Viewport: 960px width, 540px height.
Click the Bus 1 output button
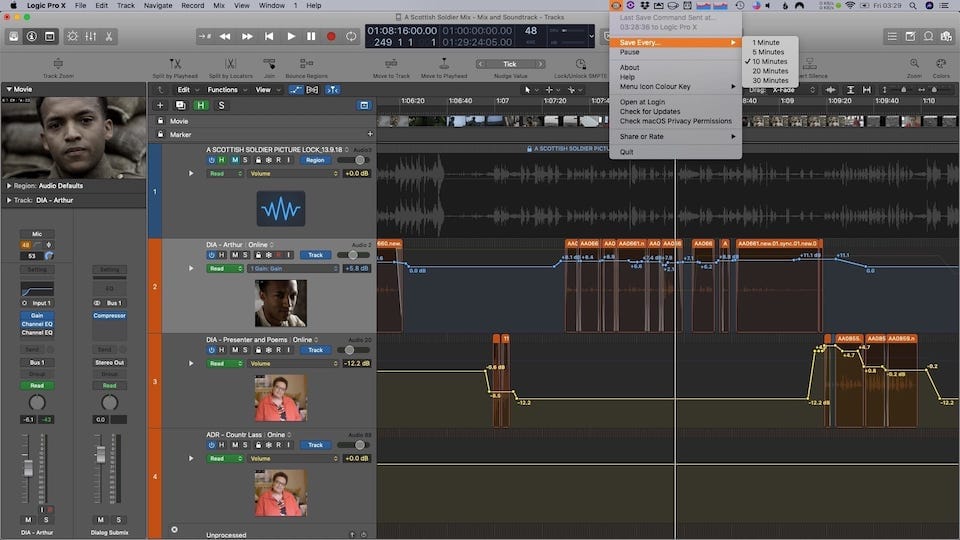(37, 362)
